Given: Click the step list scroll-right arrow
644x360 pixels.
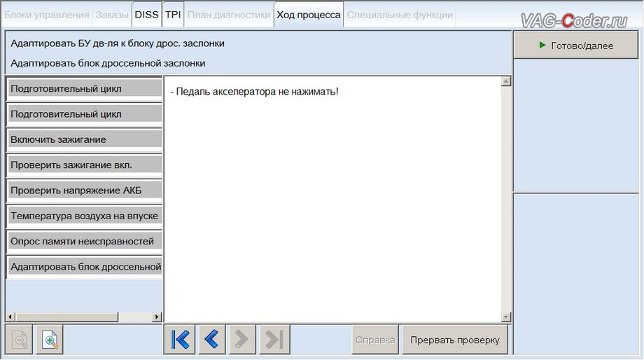Looking at the screenshot, I should (x=157, y=317).
